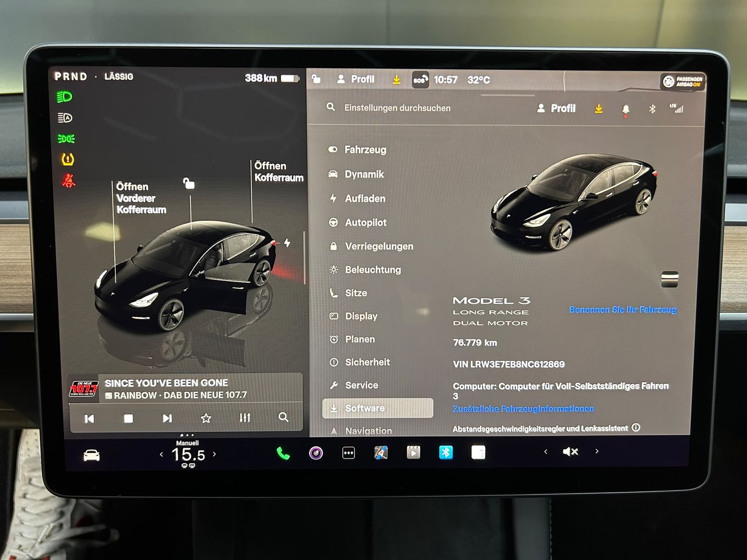Tap the auto high beam icon
Screen dimensions: 747x560
[x=65, y=118]
